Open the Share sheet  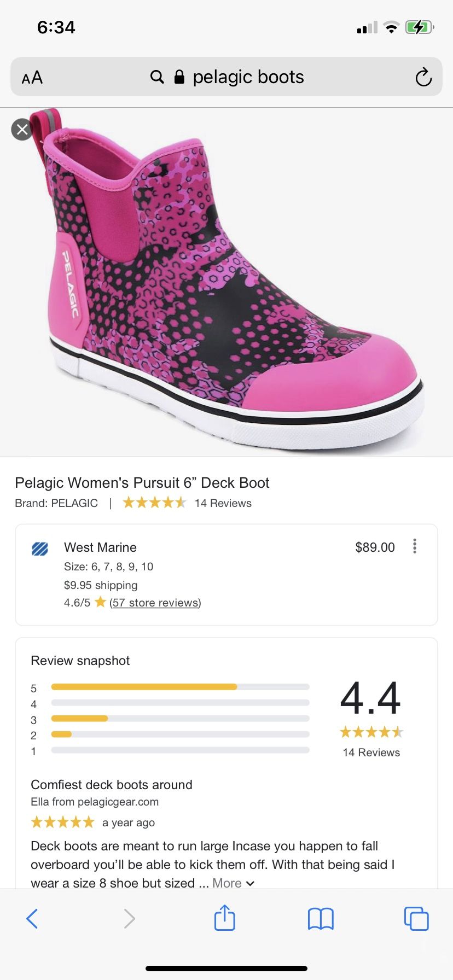point(224,918)
